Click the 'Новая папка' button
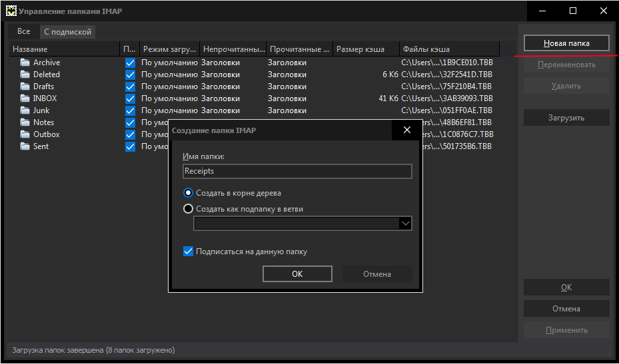This screenshot has width=619, height=364. [x=566, y=43]
